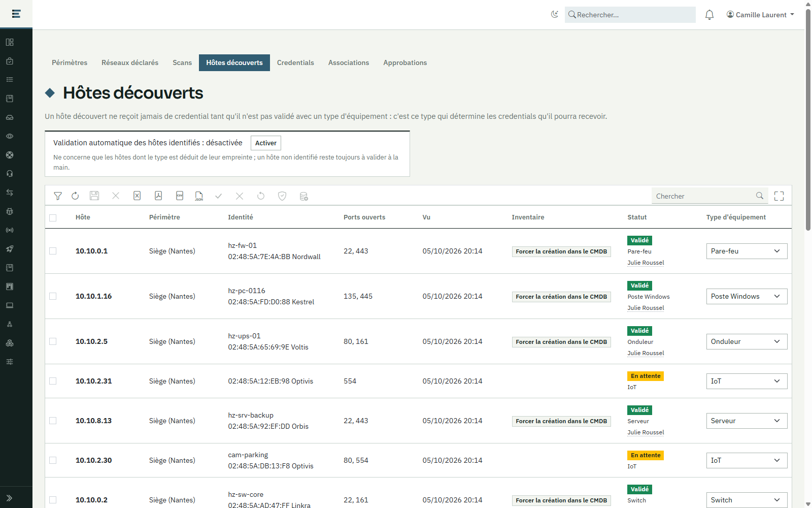Export table as PDF icon
Image resolution: width=812 pixels, height=508 pixels.
point(158,196)
